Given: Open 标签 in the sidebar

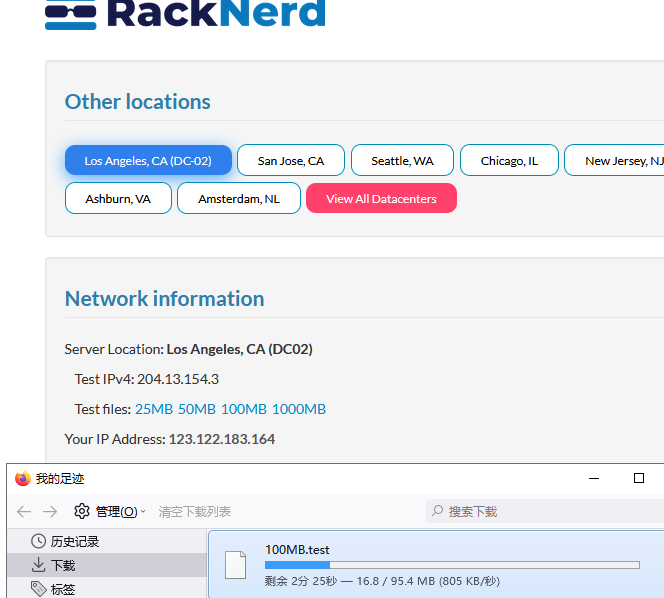Looking at the screenshot, I should [x=107, y=588].
